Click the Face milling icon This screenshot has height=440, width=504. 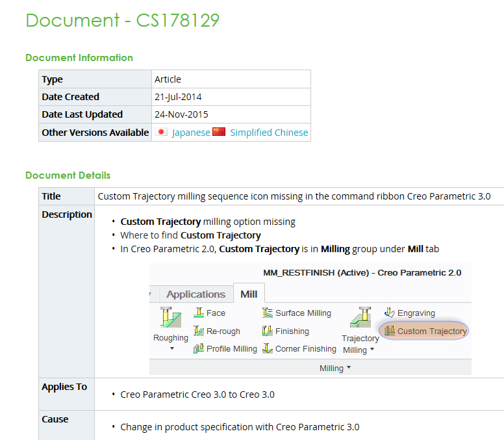point(199,313)
